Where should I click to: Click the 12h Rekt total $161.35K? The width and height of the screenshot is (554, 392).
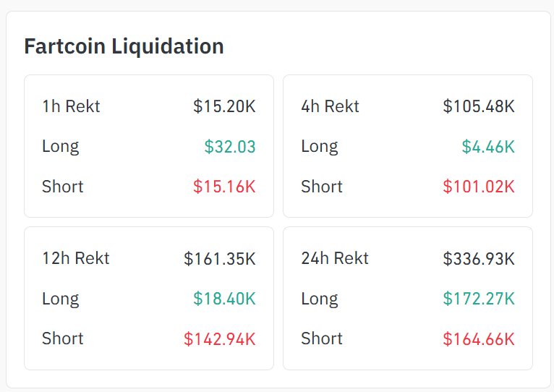[x=220, y=258]
